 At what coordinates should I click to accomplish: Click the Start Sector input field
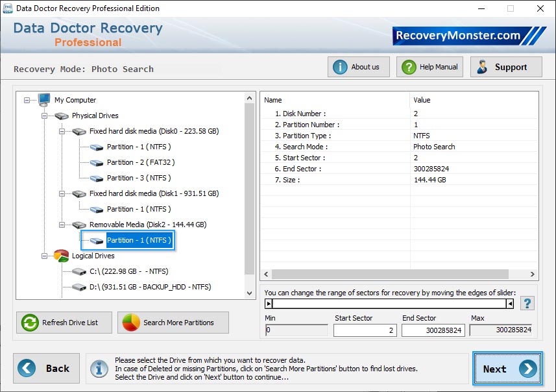click(x=365, y=330)
